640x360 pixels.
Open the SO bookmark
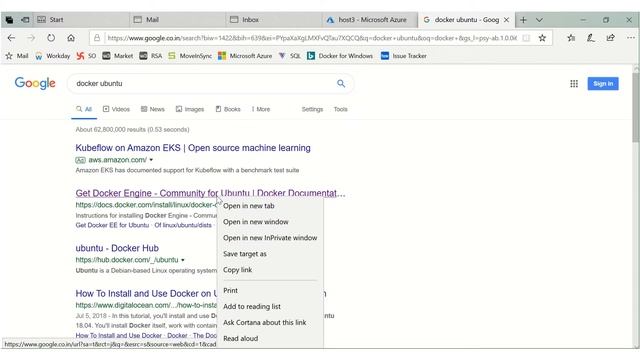click(86, 56)
